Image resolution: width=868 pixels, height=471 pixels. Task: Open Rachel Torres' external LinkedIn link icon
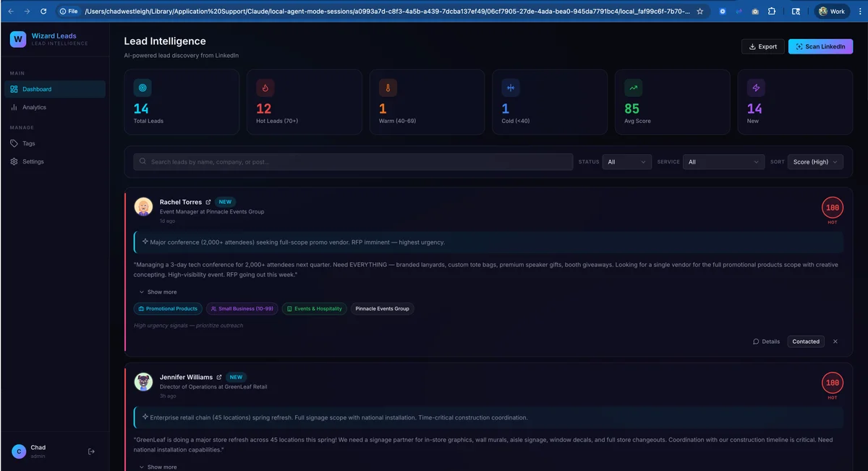(x=208, y=203)
